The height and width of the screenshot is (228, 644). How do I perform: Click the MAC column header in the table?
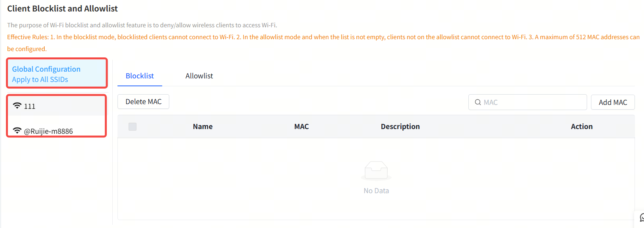click(301, 127)
